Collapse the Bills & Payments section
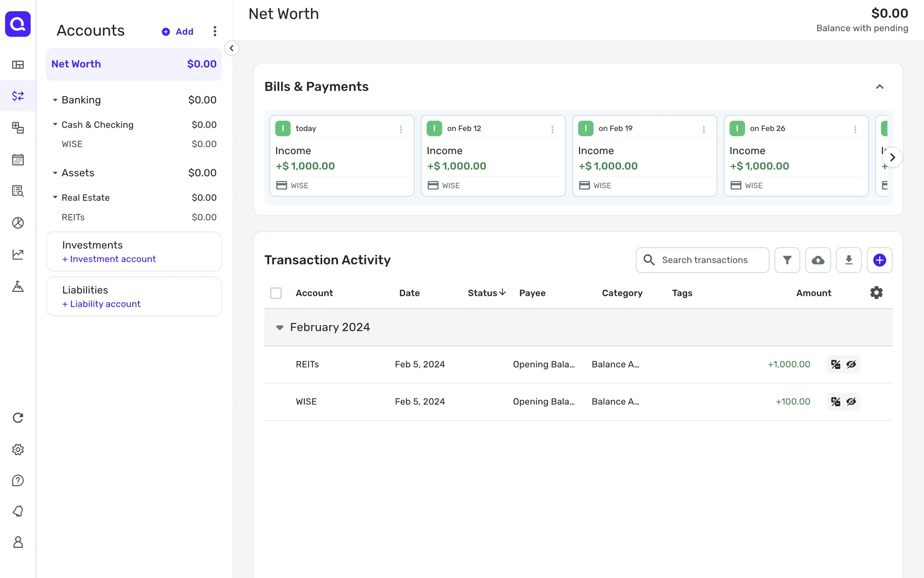This screenshot has height=578, width=924. 879,87
